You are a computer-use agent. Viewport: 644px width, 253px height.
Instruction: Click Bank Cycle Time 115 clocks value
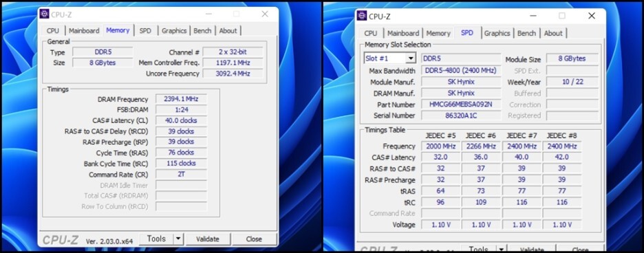[181, 163]
